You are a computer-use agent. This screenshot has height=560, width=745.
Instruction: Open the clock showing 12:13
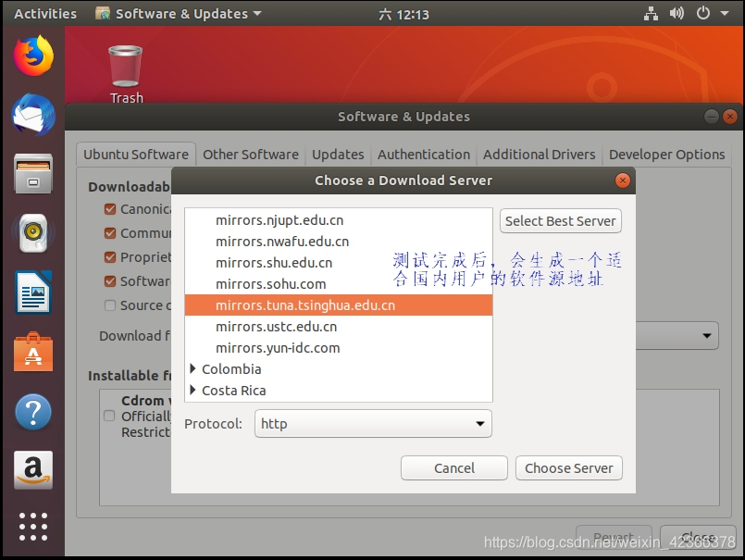coord(404,14)
